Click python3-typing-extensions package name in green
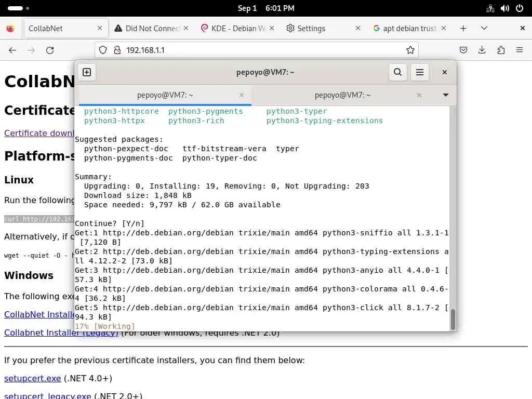532x399 pixels. point(324,121)
